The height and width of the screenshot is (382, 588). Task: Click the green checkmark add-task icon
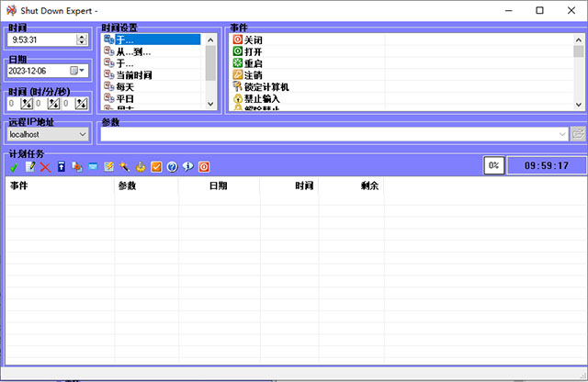point(14,167)
